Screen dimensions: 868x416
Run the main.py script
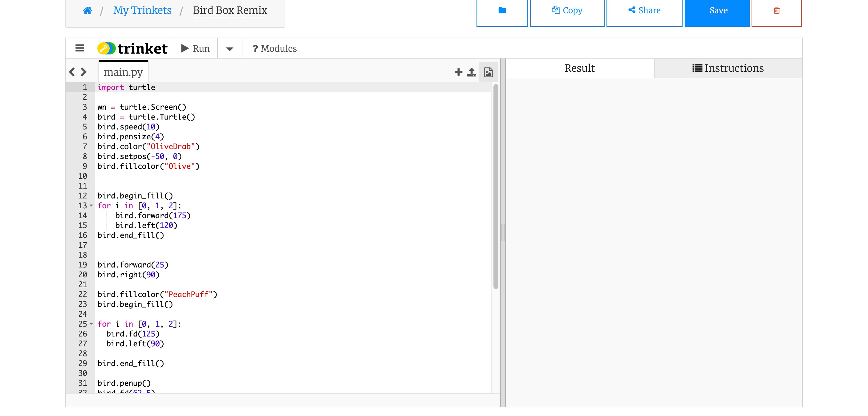[x=195, y=48]
